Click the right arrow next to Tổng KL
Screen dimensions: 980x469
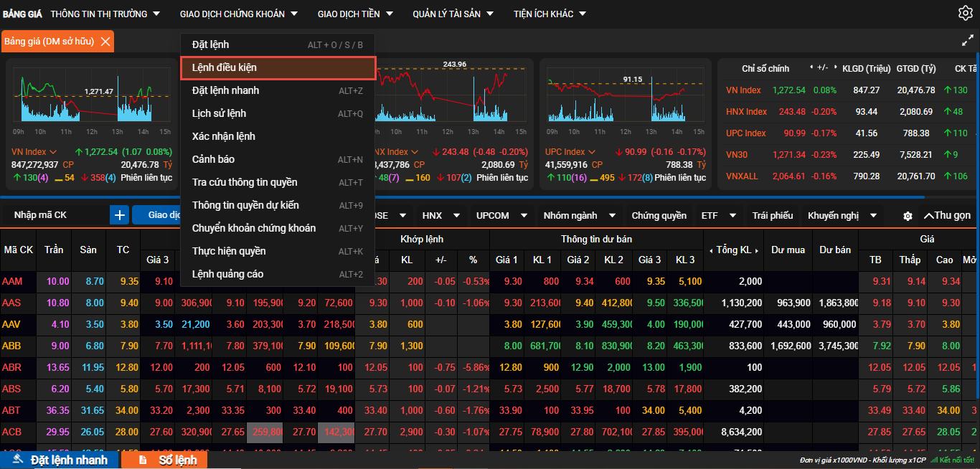pyautogui.click(x=756, y=250)
